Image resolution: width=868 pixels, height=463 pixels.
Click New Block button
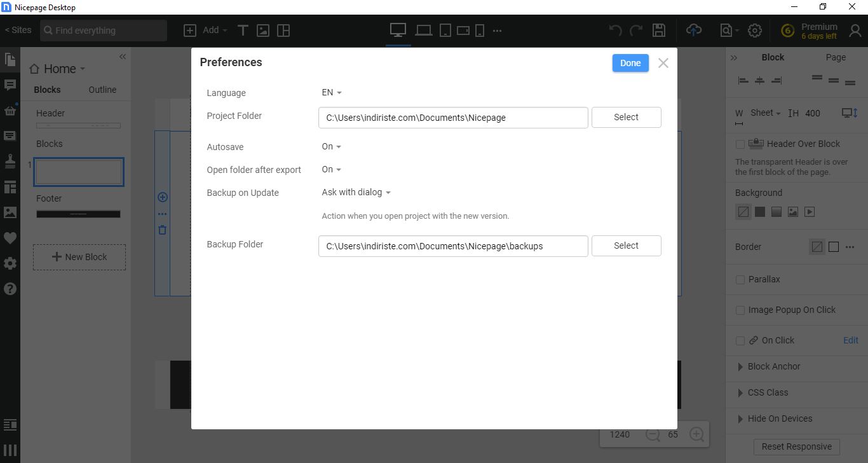tap(79, 257)
